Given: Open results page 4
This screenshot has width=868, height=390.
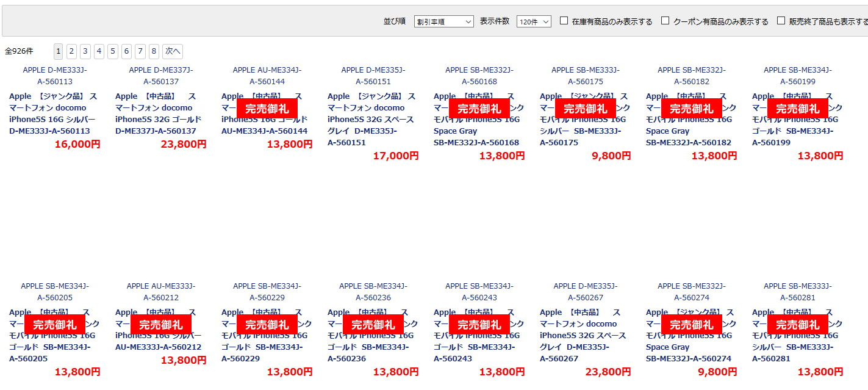Looking at the screenshot, I should (99, 51).
